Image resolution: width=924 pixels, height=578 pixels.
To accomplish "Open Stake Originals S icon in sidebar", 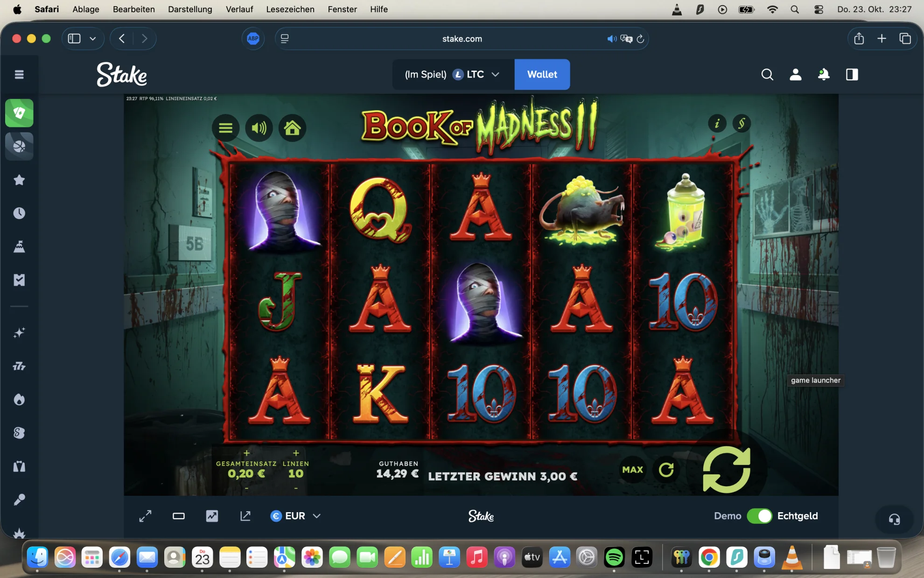I will tap(19, 433).
